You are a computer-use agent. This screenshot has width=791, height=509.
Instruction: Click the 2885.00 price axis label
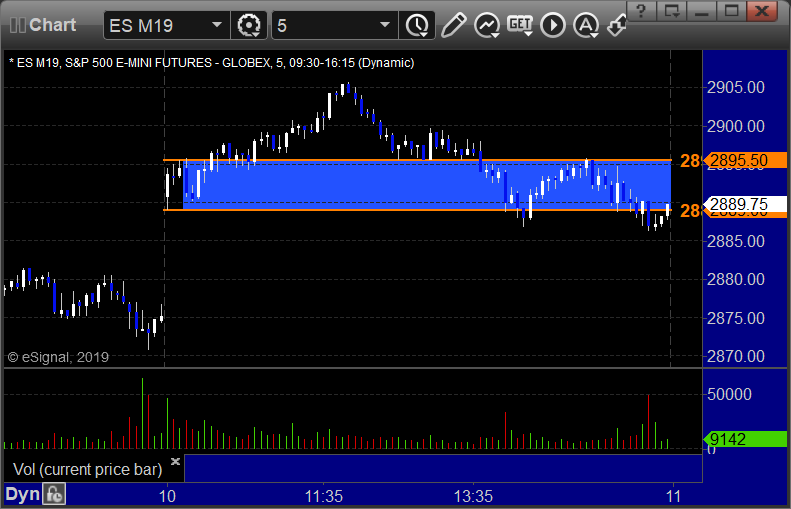pos(736,241)
